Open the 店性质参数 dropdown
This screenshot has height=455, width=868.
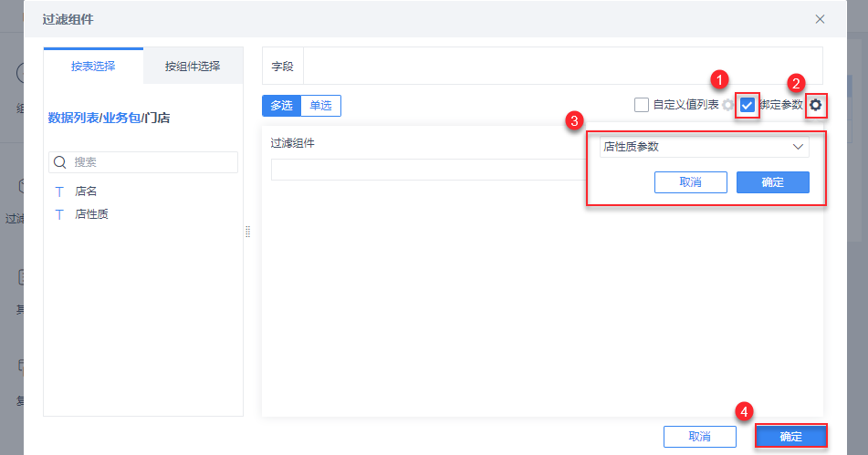(704, 147)
